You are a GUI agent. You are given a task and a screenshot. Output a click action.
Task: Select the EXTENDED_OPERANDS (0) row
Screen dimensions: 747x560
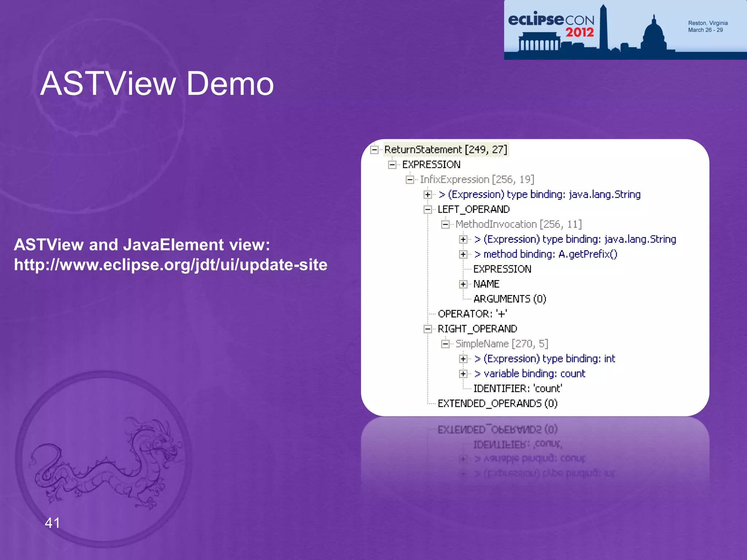coord(498,404)
